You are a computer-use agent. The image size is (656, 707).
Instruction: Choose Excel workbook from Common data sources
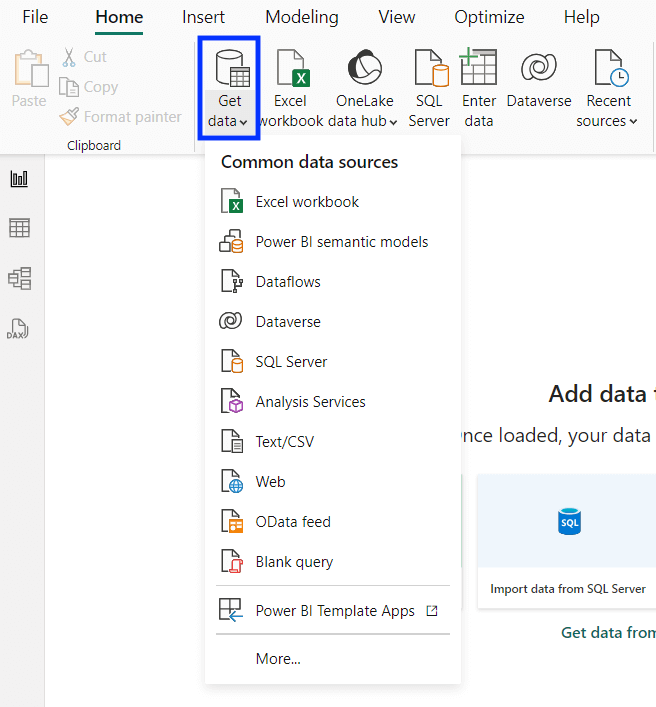click(333, 202)
